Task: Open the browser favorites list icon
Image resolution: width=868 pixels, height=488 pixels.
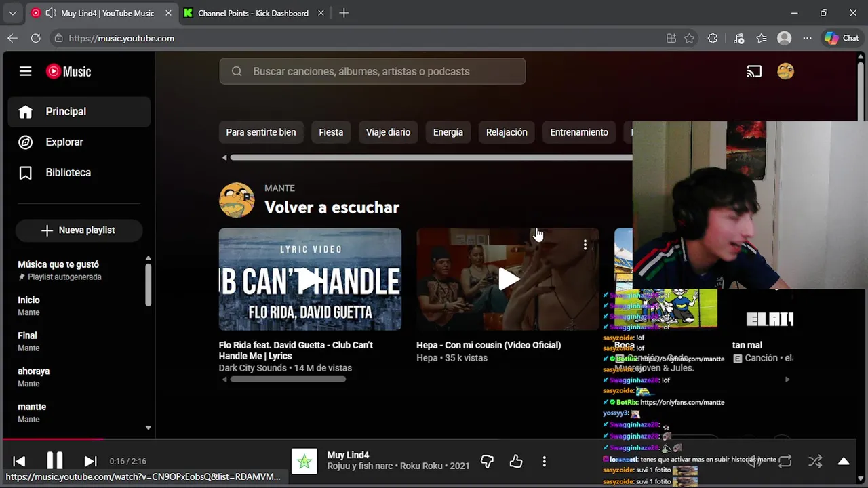Action: [762, 39]
